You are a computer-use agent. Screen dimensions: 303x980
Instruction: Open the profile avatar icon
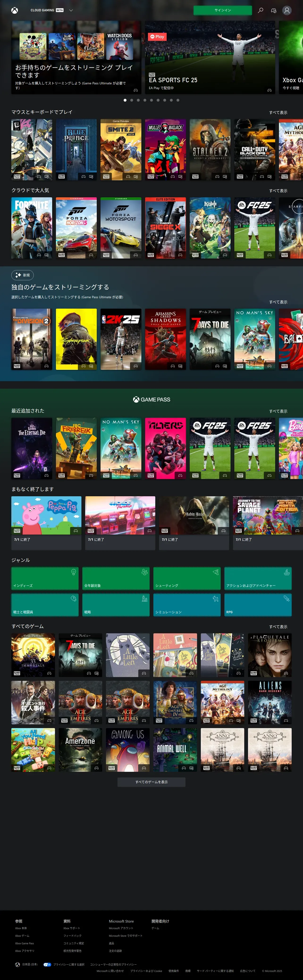287,10
